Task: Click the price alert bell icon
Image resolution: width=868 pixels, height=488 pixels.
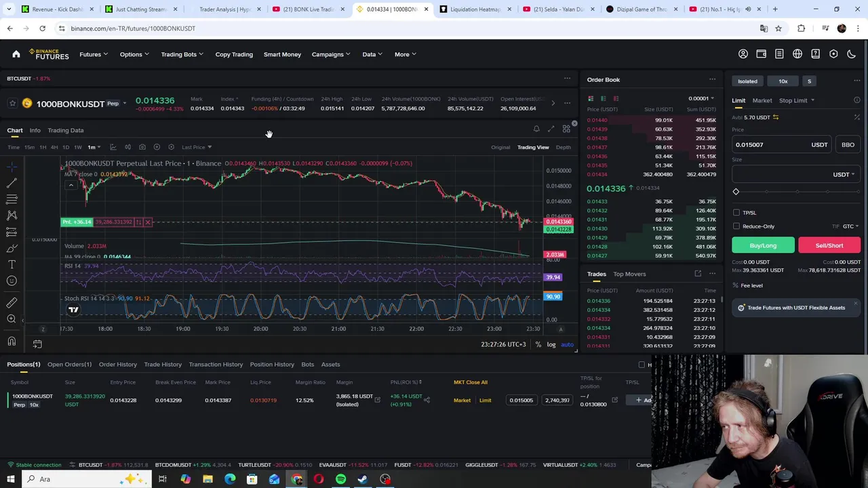Action: click(x=536, y=129)
